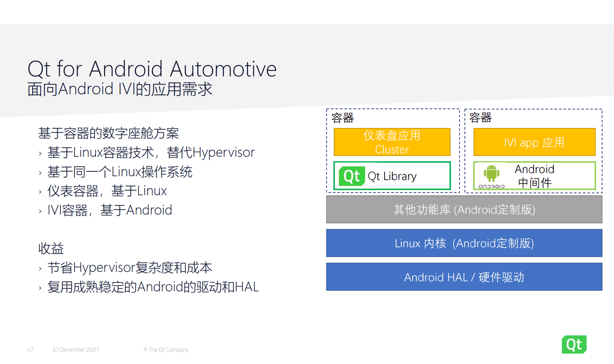Click bullet '节省Hypervisor复杂度和成本'
The image size is (614, 364).
point(130,267)
